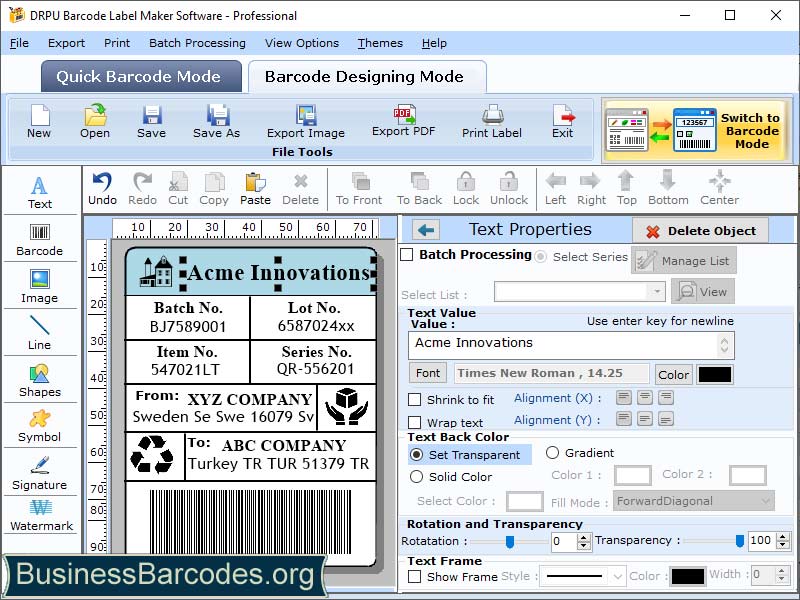This screenshot has height=600, width=800.
Task: Create a New label file
Action: pos(39,121)
